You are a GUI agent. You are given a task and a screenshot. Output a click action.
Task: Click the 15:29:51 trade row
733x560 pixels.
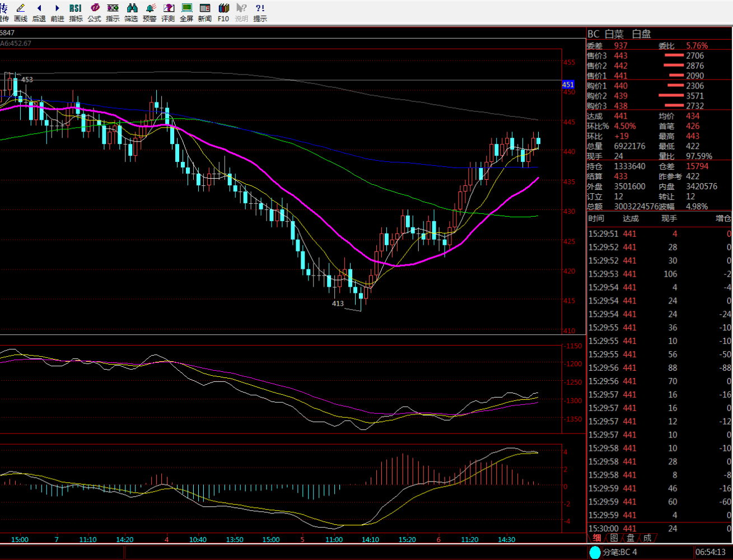coord(660,234)
